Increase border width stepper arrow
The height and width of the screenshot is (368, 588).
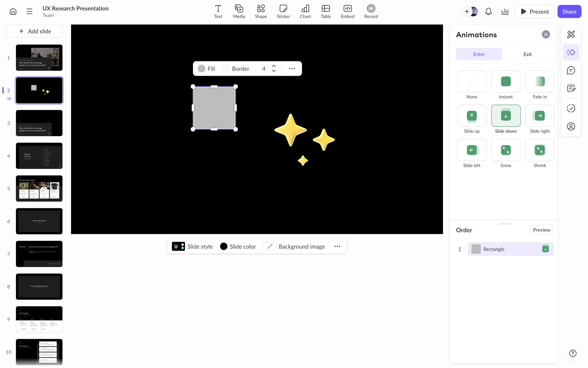274,66
